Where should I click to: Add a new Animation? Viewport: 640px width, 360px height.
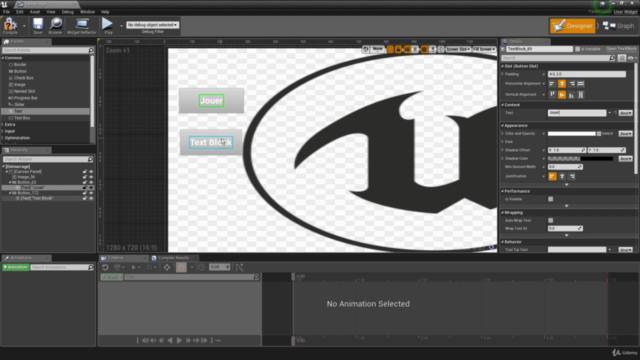(16, 267)
